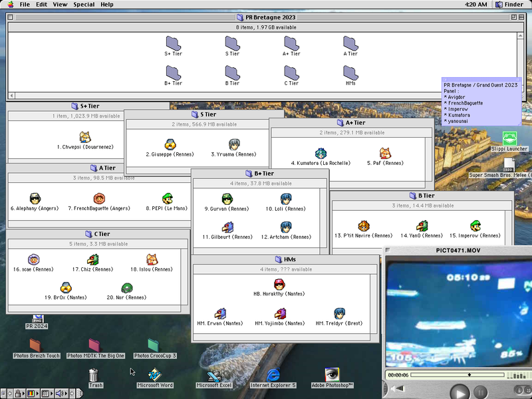Open the View menu in menu bar
This screenshot has height=399, width=532.
60,5
